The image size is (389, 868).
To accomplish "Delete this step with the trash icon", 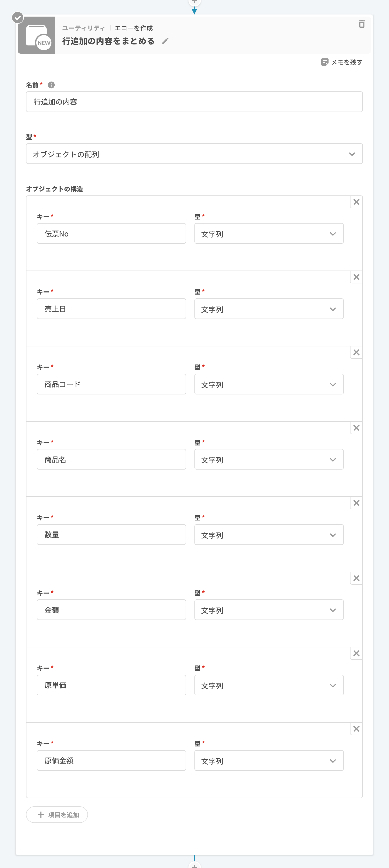I will tap(361, 24).
